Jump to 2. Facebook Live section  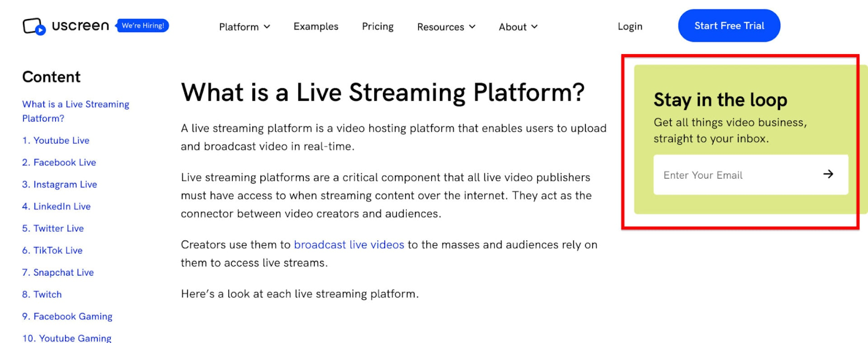[x=59, y=163]
